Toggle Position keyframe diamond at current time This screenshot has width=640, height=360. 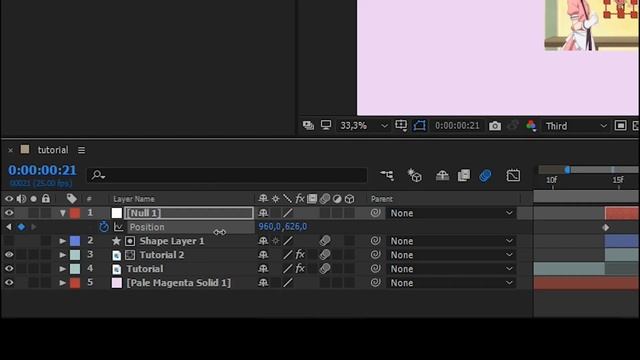(x=21, y=227)
